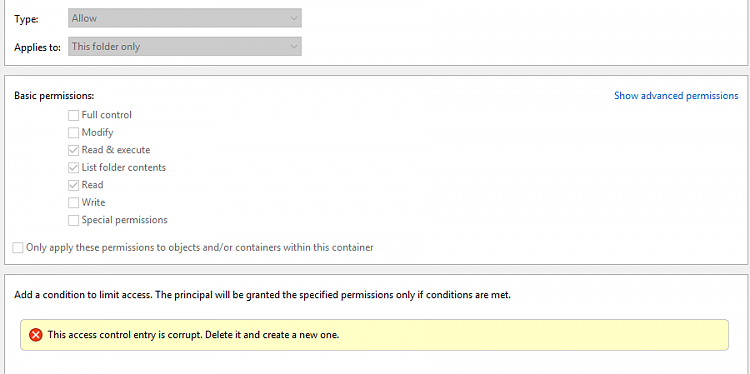
Task: Click the Add a condition description text
Action: tap(263, 295)
